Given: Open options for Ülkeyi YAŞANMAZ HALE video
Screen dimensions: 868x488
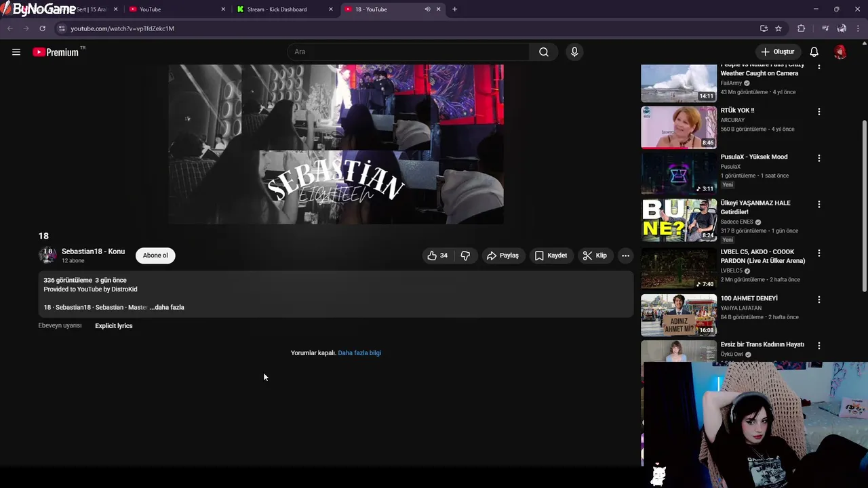Looking at the screenshot, I should (x=818, y=204).
